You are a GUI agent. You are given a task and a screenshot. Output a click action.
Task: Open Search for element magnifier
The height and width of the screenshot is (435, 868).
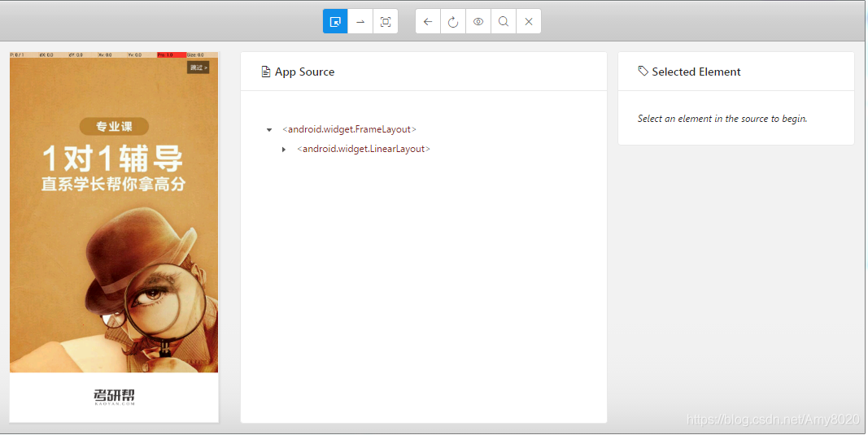pyautogui.click(x=504, y=22)
